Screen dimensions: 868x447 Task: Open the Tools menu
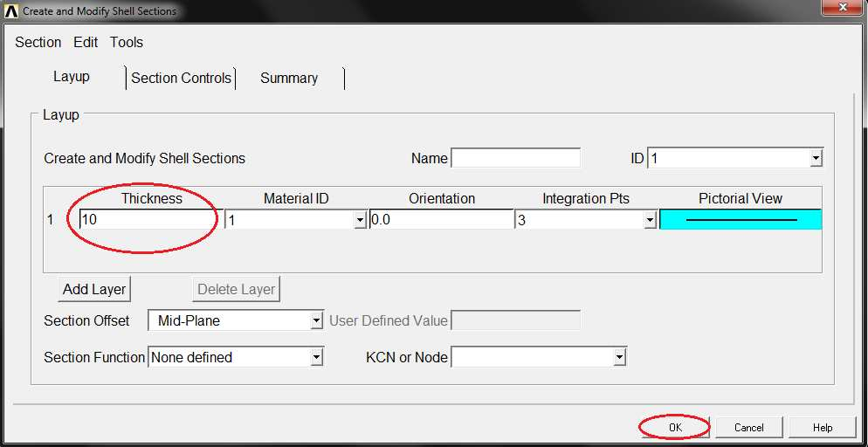point(127,43)
